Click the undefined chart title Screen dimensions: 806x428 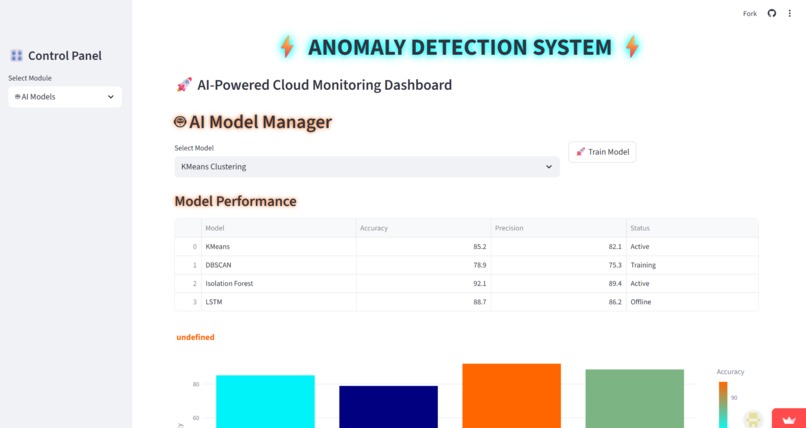[195, 338]
